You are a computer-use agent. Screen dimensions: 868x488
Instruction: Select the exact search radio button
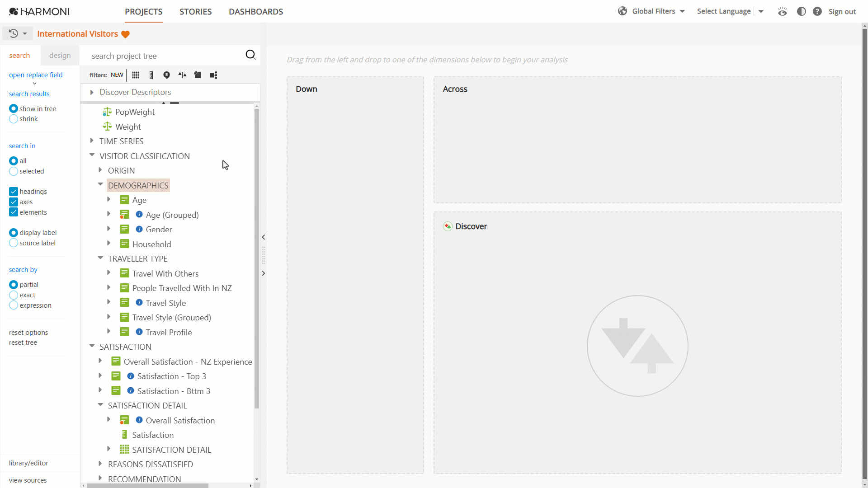point(14,295)
